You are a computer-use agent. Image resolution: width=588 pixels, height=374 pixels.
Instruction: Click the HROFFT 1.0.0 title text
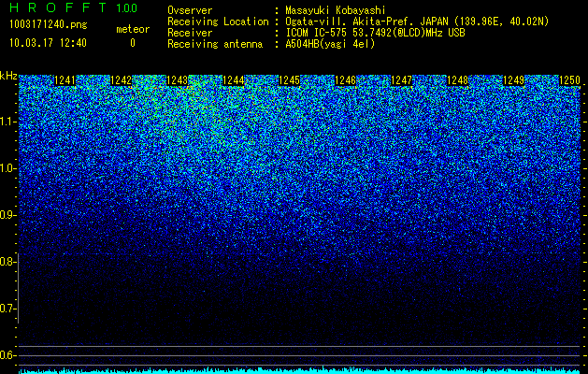pos(74,7)
